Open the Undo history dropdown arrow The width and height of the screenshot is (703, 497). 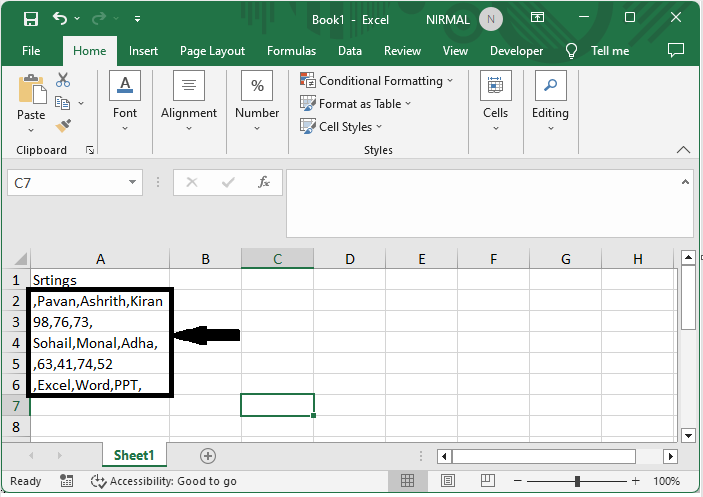pyautogui.click(x=77, y=18)
